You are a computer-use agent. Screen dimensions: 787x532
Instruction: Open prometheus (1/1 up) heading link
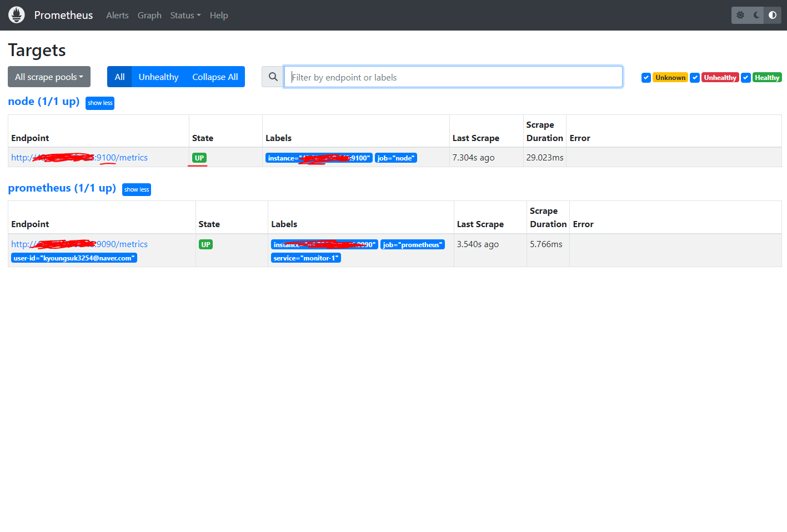tap(62, 188)
